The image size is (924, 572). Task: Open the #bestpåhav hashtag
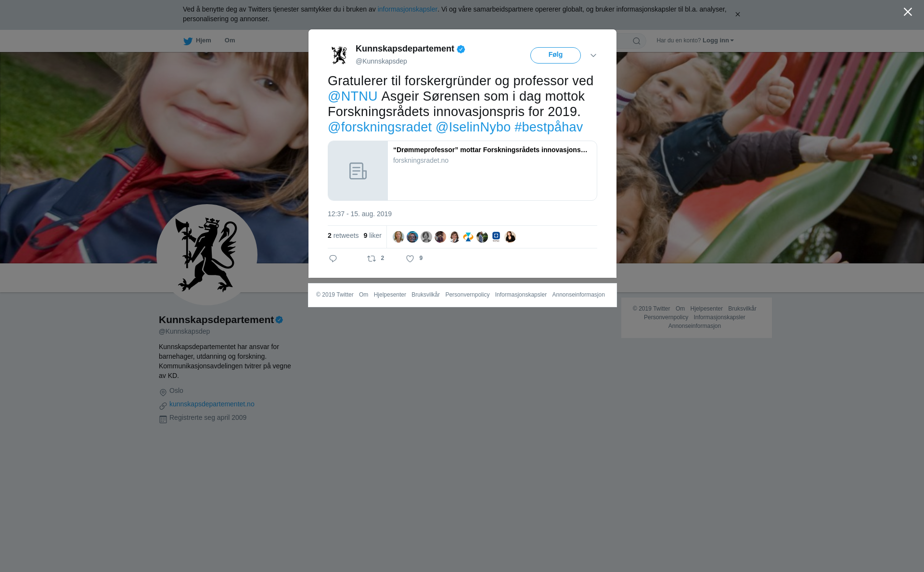tap(549, 127)
